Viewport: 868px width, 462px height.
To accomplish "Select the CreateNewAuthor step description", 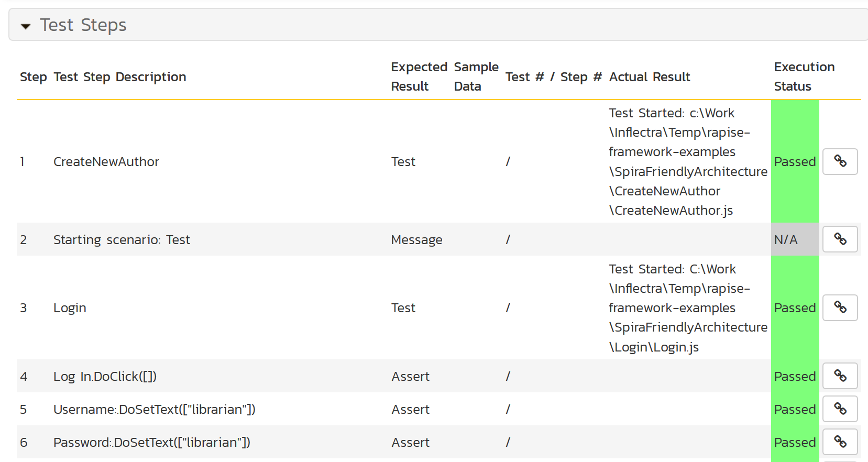I will tap(106, 161).
